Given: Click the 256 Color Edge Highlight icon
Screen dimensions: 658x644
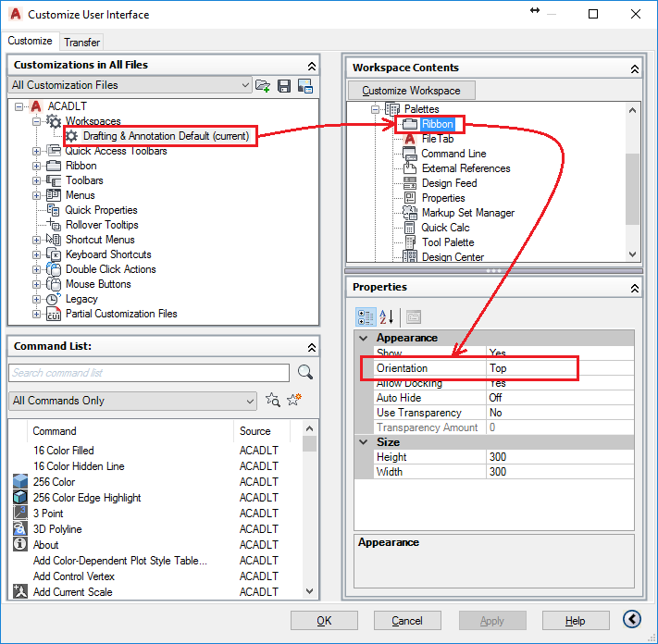Looking at the screenshot, I should (20, 497).
